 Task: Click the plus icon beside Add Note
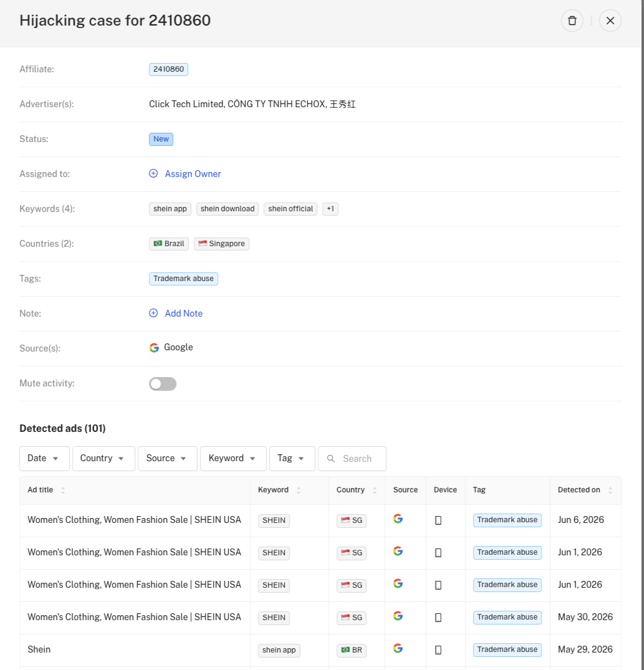[x=153, y=313]
